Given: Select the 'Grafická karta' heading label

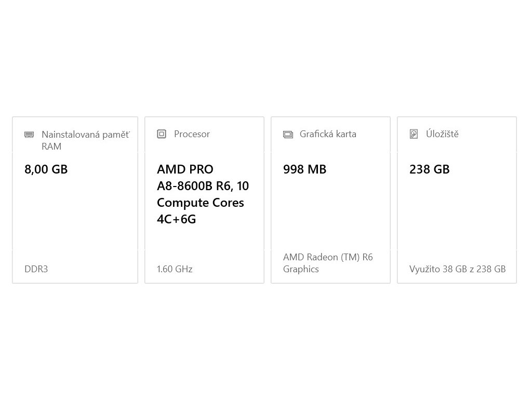Looking at the screenshot, I should coord(328,134).
